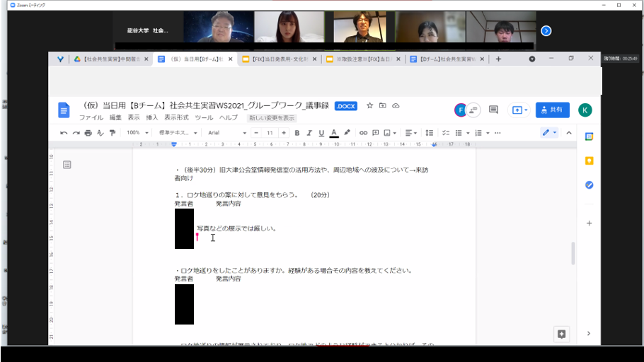The height and width of the screenshot is (362, 644).
Task: Open Google Keep in the side panel
Action: [x=589, y=161]
